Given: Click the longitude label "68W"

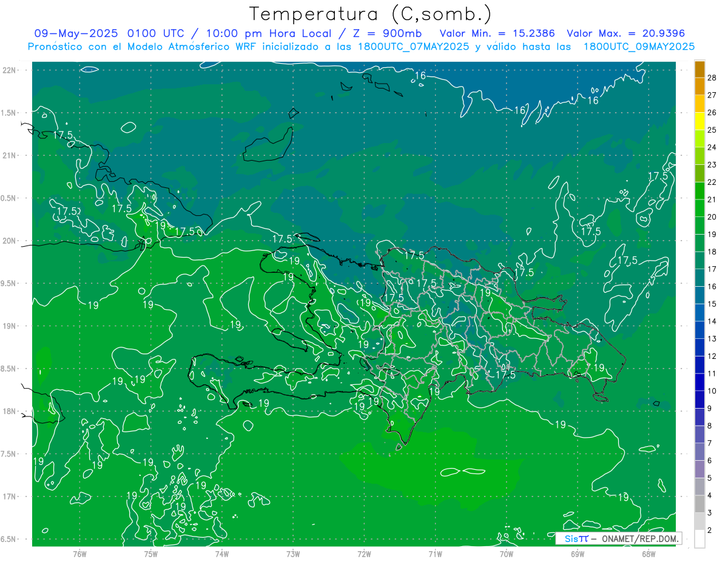Looking at the screenshot, I should [x=649, y=554].
